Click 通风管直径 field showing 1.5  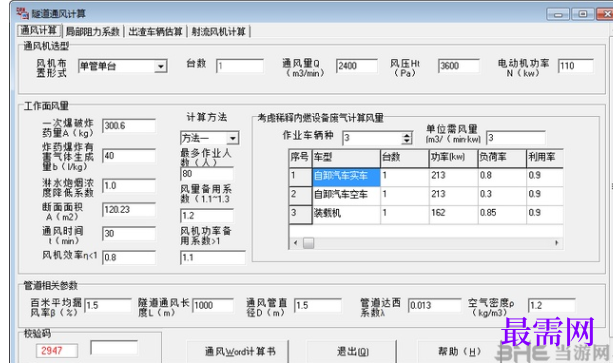(318, 306)
